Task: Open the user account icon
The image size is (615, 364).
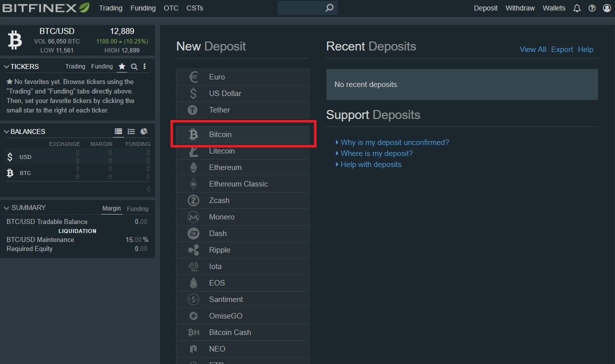Action: 607,8
